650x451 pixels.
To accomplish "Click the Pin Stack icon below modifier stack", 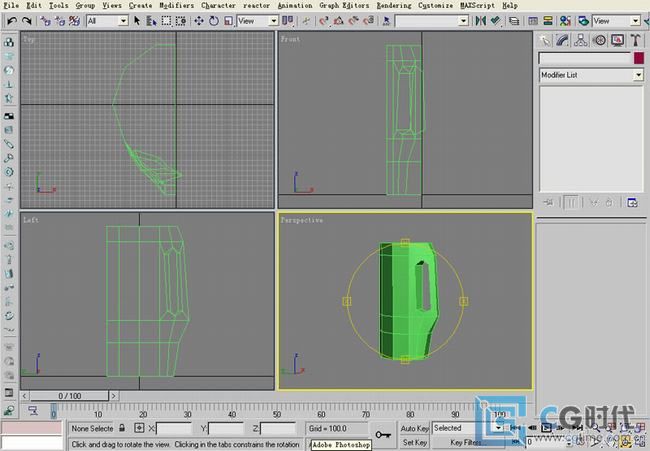I will [x=548, y=203].
